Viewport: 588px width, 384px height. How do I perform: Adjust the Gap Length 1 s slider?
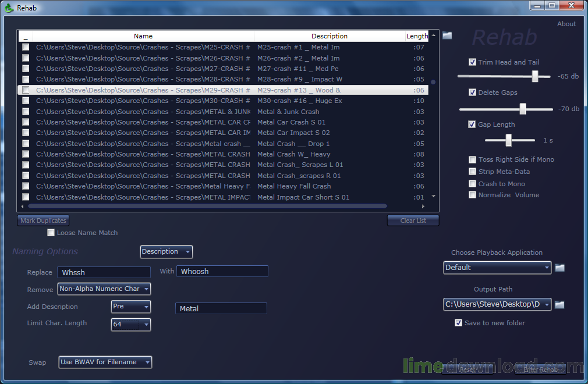point(508,140)
